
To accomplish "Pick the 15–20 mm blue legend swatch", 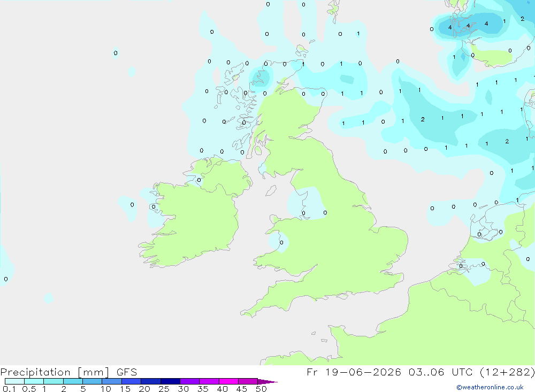I will [x=132, y=381].
